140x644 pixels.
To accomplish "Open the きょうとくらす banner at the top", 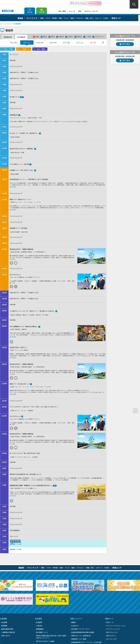I will coord(85,3).
